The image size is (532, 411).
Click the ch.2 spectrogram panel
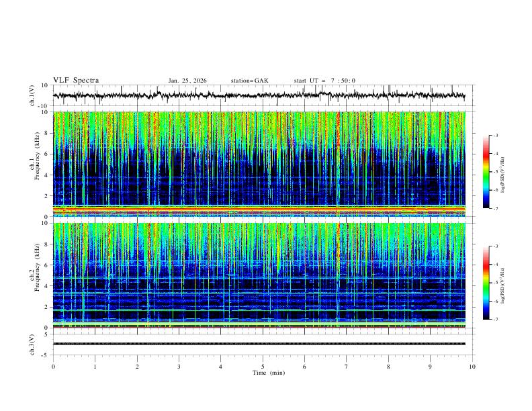coord(259,275)
